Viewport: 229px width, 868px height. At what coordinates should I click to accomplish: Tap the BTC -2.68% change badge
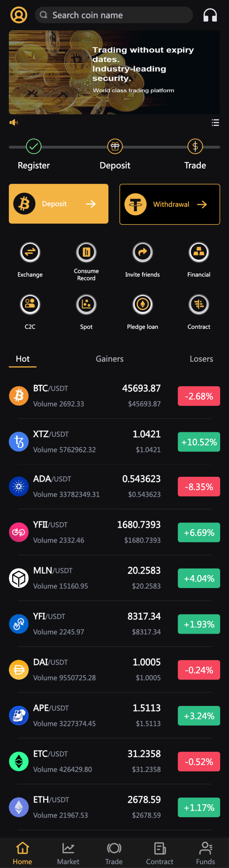coord(199,396)
